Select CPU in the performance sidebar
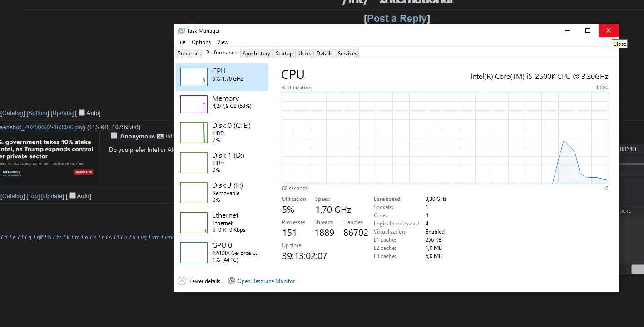Image resolution: width=644 pixels, height=327 pixels. [222, 77]
